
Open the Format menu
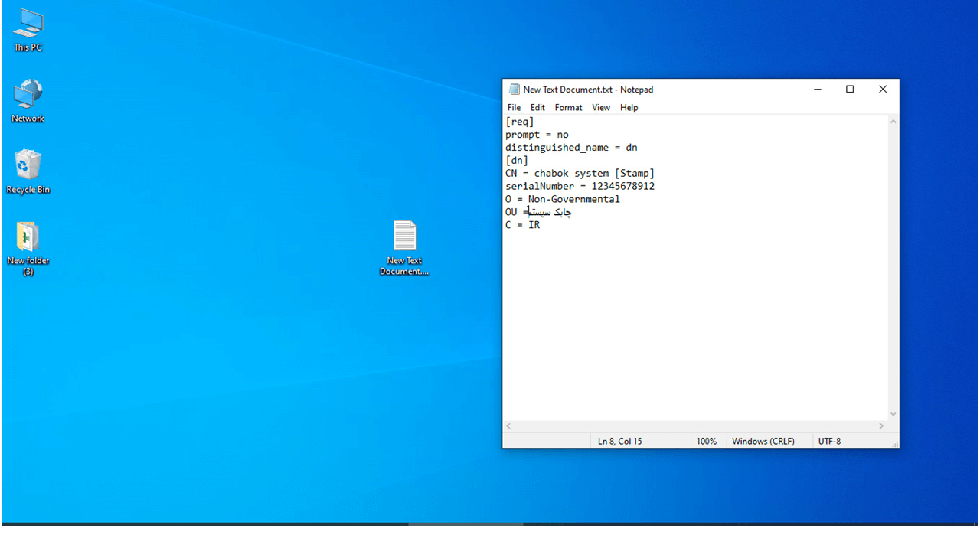tap(568, 108)
